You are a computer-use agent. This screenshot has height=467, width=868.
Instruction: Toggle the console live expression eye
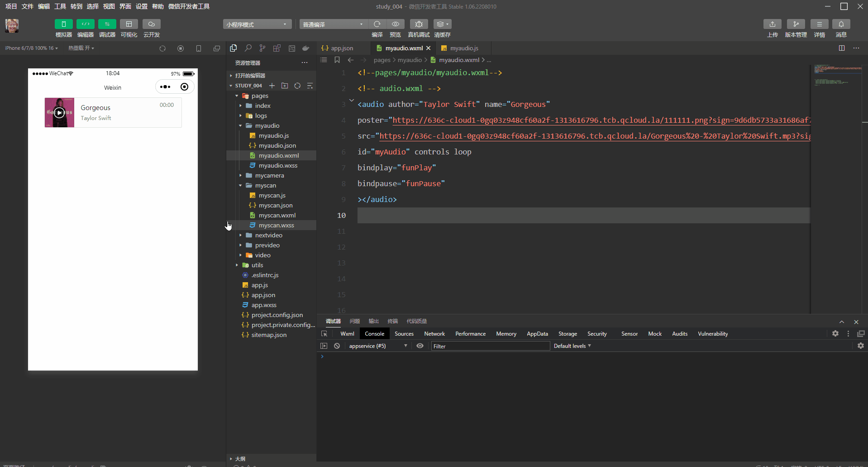(x=420, y=346)
